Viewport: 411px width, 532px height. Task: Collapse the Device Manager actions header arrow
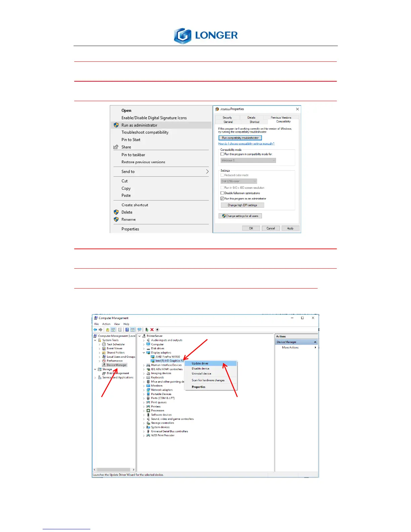315,342
